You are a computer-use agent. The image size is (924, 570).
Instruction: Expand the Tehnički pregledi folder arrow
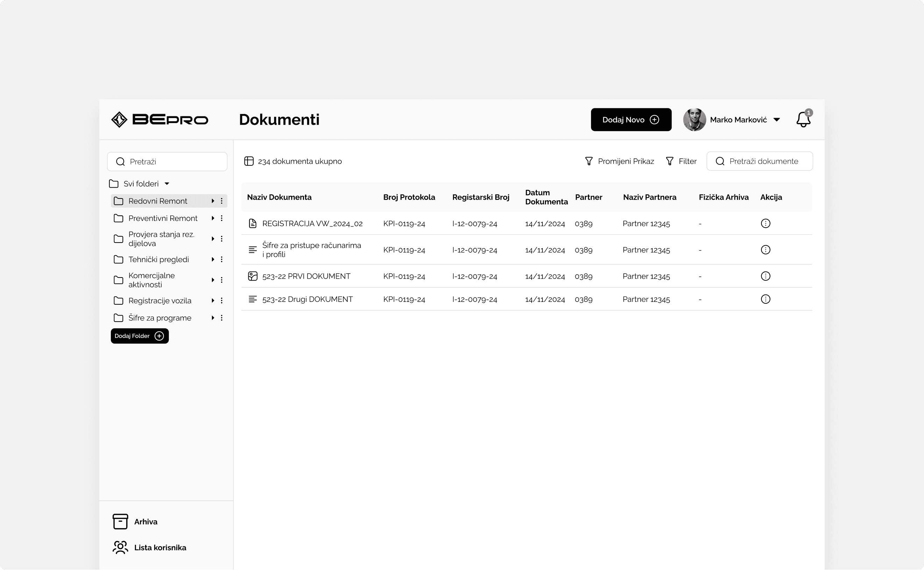click(x=213, y=259)
